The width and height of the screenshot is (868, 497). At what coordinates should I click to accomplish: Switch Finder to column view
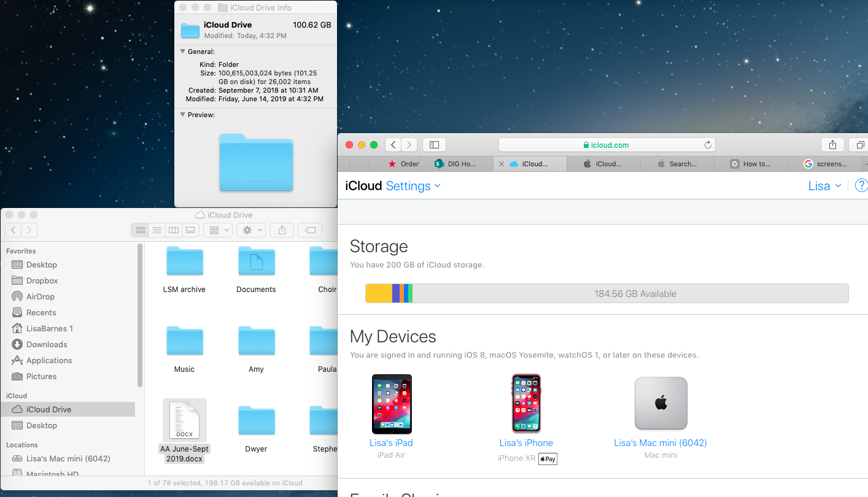coord(174,230)
